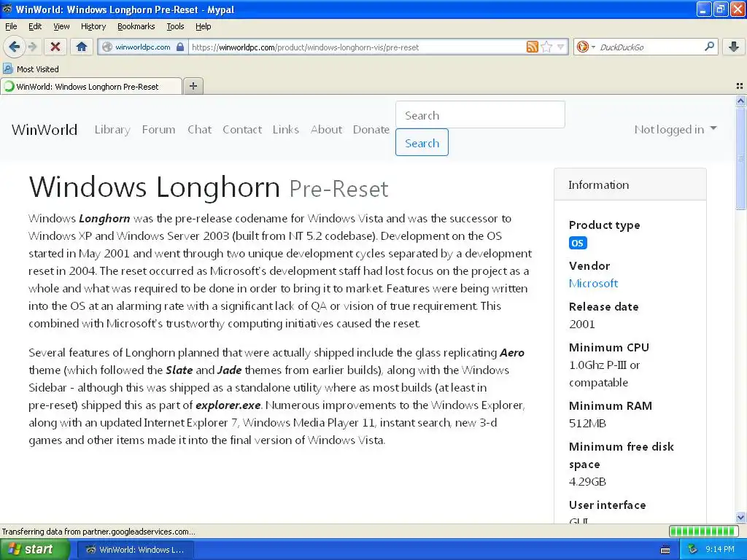Click the vertical scrollbar thumb
747x560 pixels.
tap(740, 157)
